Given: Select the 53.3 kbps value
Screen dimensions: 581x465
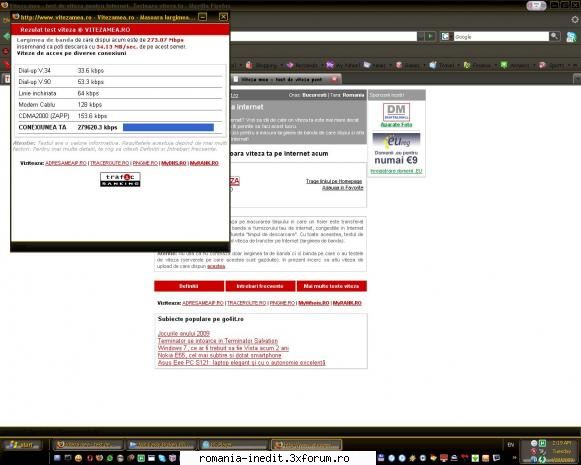Looking at the screenshot, I should point(91,82).
